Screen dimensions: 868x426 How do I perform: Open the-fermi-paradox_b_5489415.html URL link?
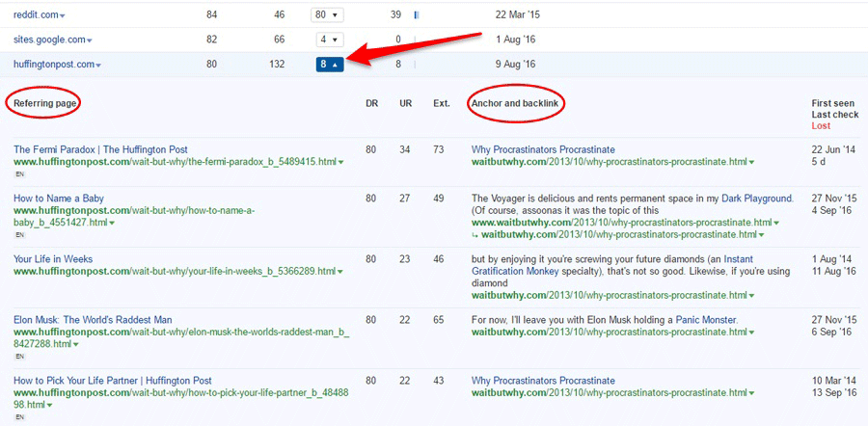[175, 162]
